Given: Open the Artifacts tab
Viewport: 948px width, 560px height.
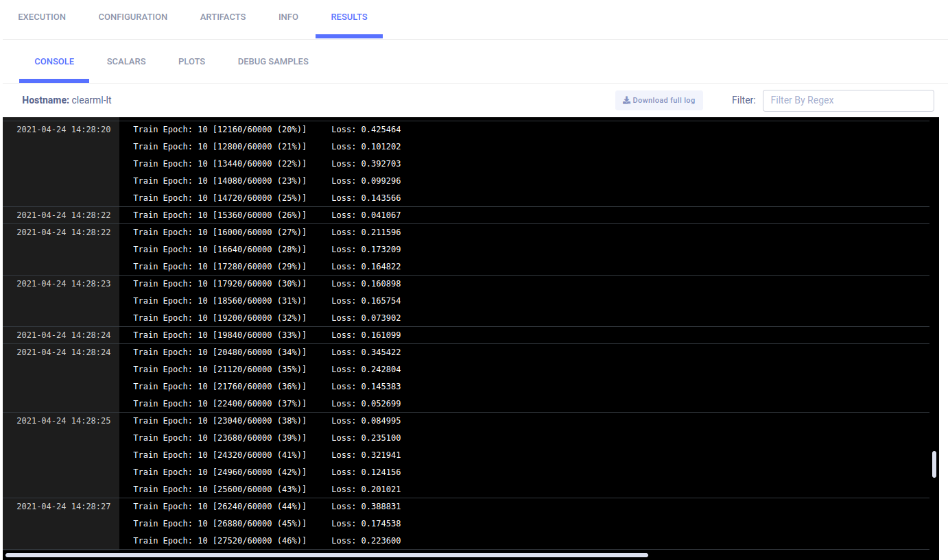Looking at the screenshot, I should pos(223,17).
